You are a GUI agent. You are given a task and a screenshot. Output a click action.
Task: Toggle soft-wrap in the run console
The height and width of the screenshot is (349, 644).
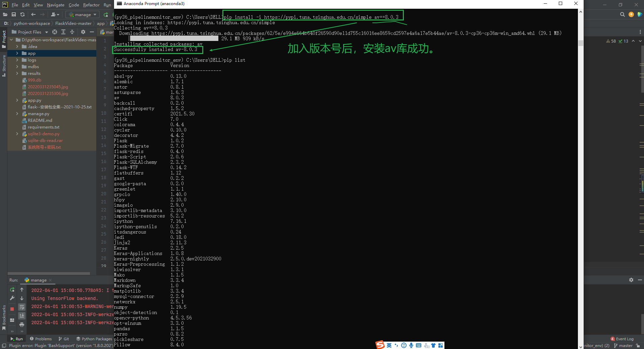click(x=22, y=307)
